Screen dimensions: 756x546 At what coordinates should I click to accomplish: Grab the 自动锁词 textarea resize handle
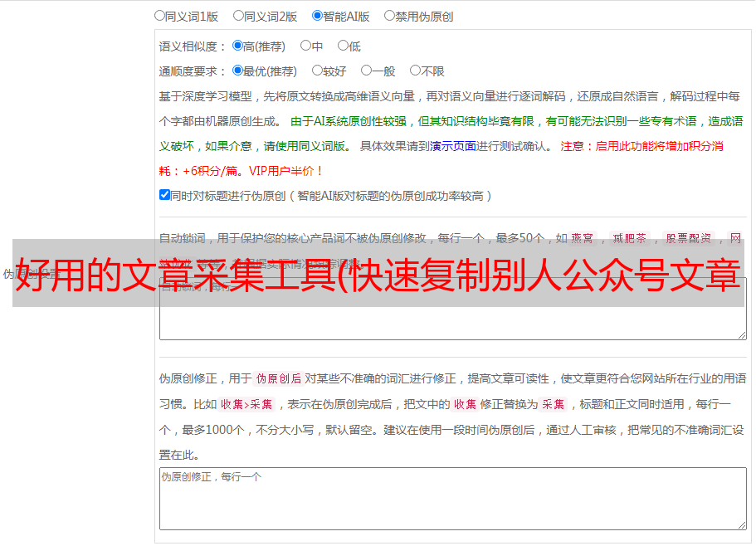(x=742, y=335)
